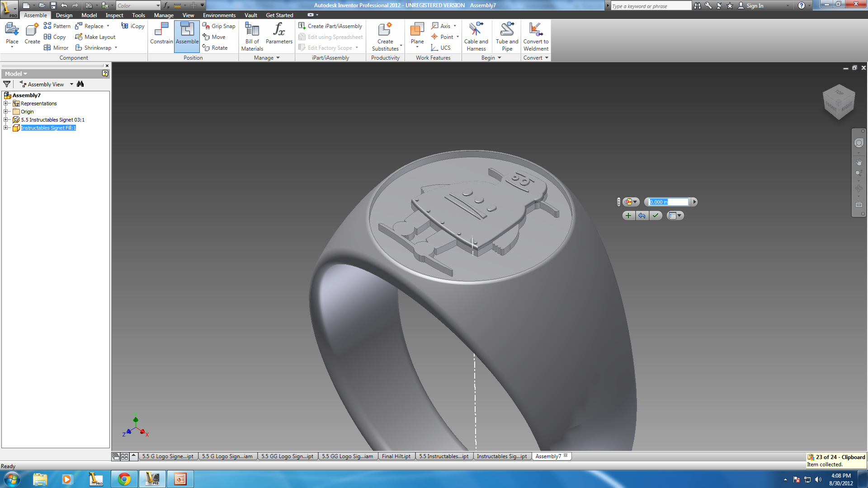Apply the offset with green checkmark
868x488 pixels.
(656, 216)
